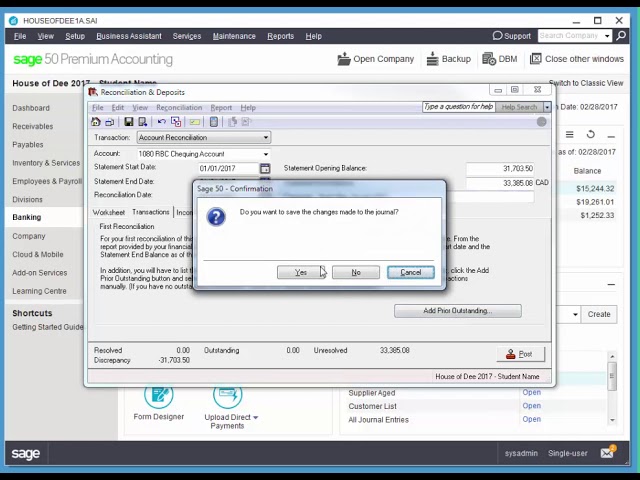Click Switch to Classic View link
Screen dimensions: 640x480
(586, 83)
